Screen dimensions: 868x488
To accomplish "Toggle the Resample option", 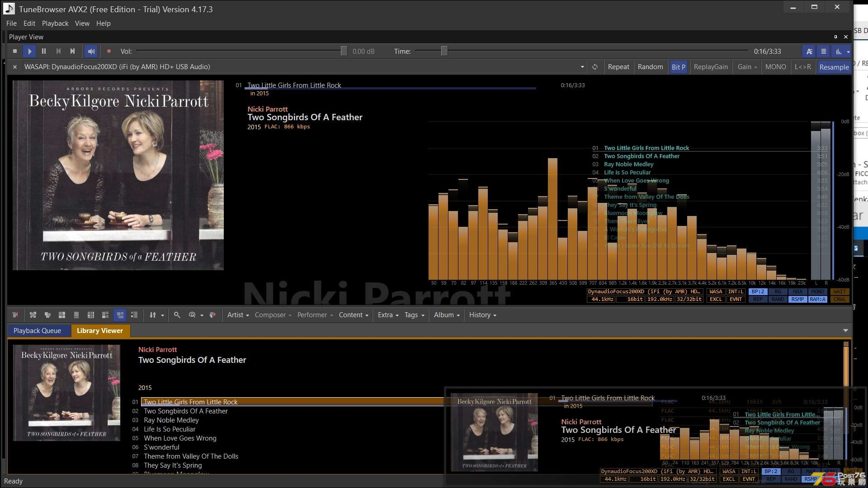I will 834,67.
